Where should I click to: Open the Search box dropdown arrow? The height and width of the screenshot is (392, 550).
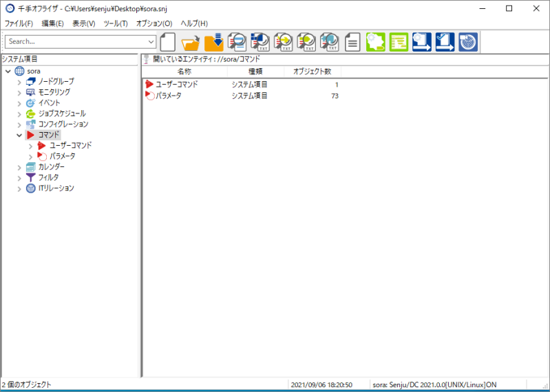tap(151, 42)
